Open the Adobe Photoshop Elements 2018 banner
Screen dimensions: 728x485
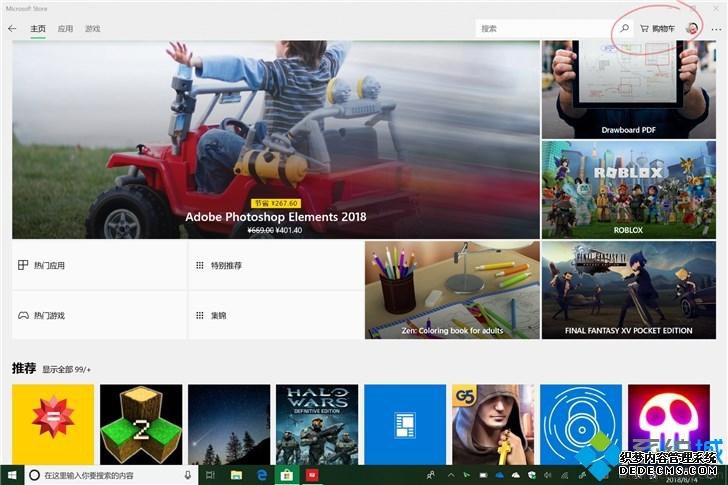276,140
